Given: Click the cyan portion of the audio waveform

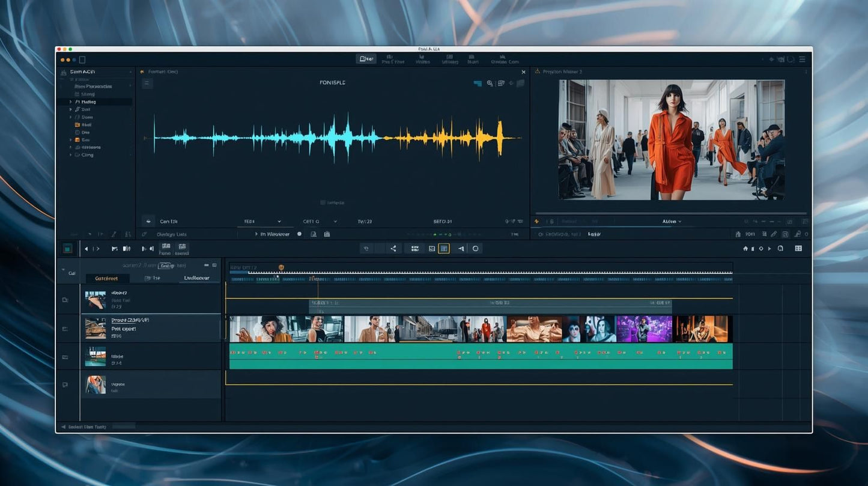Looking at the screenshot, I should (x=267, y=138).
